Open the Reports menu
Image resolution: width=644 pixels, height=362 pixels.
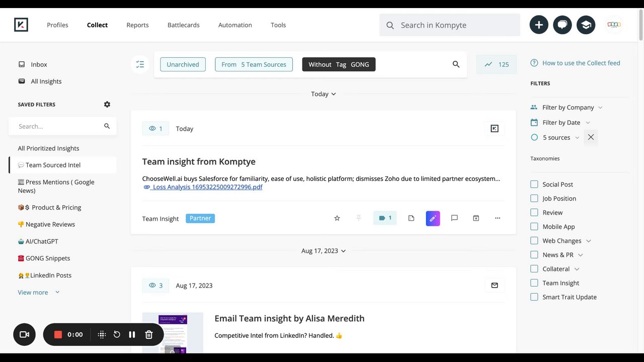point(137,25)
